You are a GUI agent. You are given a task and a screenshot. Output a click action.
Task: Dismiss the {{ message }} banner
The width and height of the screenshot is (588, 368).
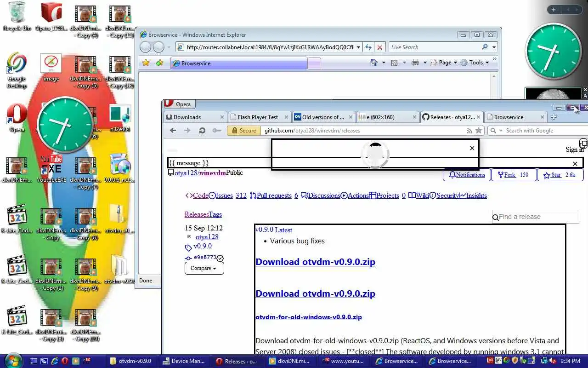coord(575,163)
